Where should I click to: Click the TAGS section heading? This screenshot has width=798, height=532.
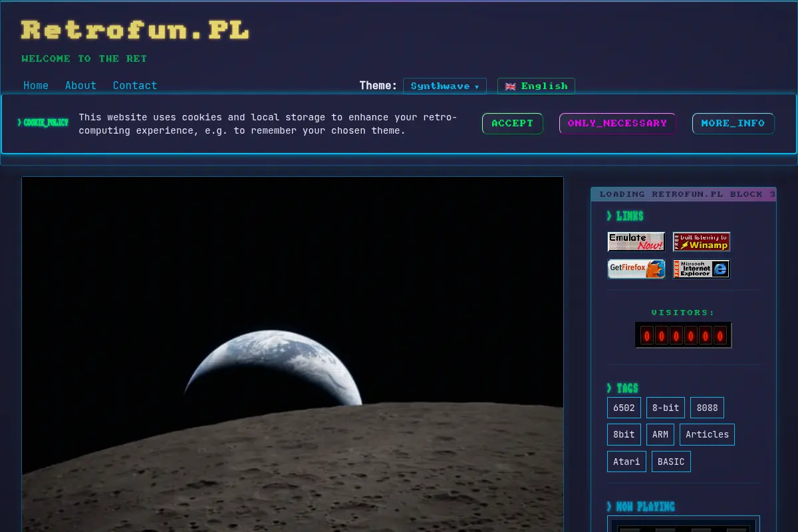click(622, 388)
